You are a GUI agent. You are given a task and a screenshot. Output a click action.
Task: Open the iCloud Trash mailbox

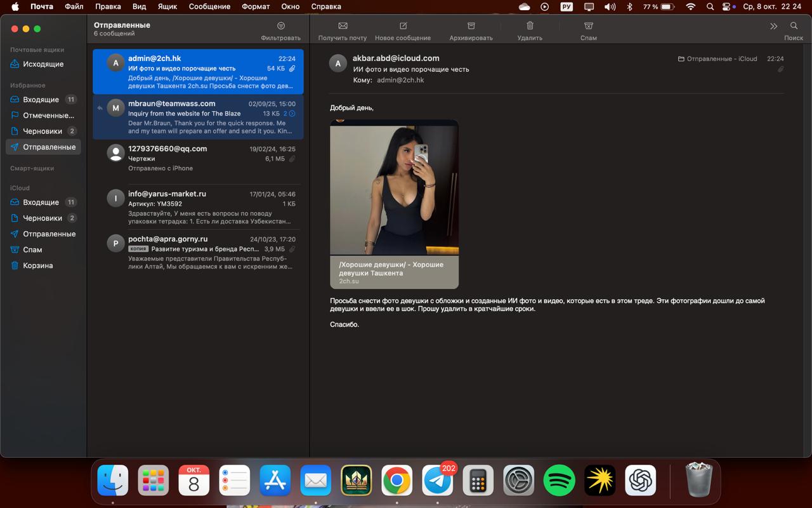coord(37,265)
